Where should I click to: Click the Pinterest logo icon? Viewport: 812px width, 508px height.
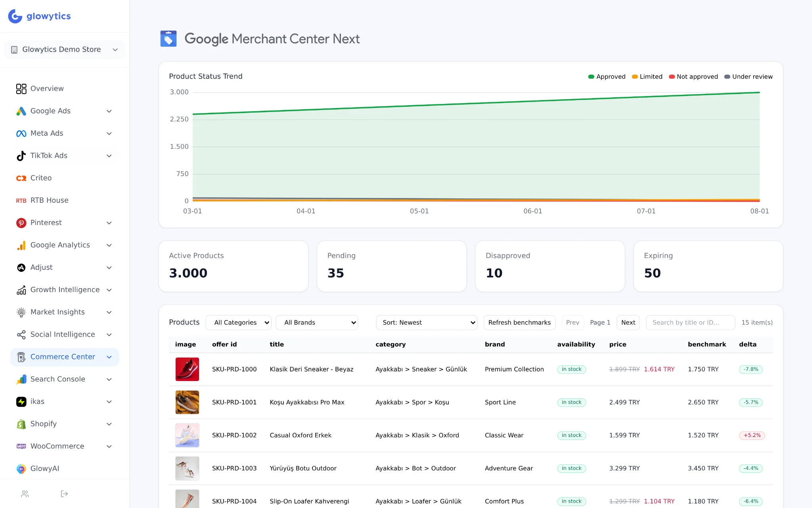click(x=21, y=223)
